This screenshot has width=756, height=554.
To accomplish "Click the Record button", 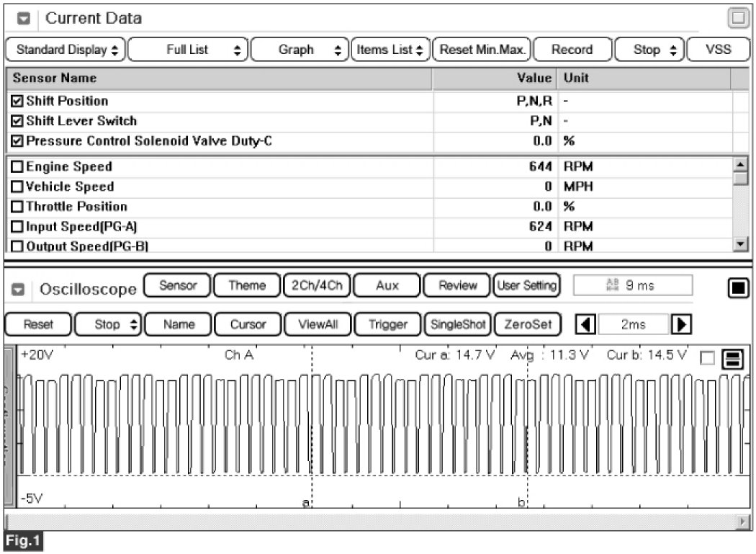I will tap(572, 50).
